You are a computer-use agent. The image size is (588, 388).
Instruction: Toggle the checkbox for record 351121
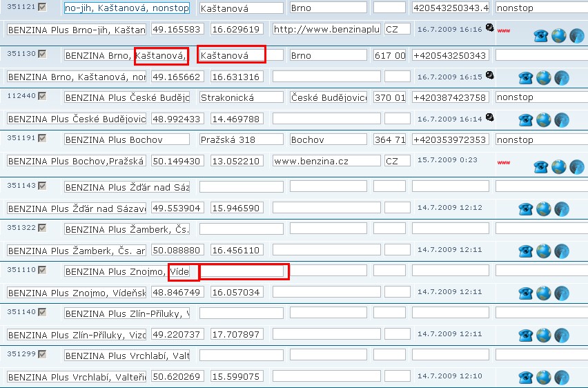[42, 7]
